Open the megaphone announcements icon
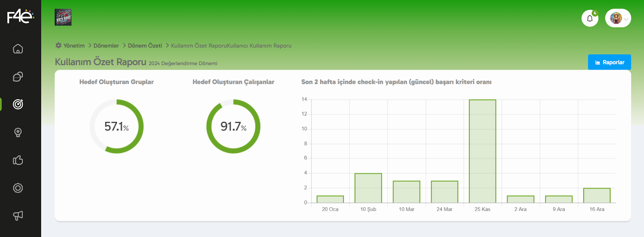 (x=18, y=216)
